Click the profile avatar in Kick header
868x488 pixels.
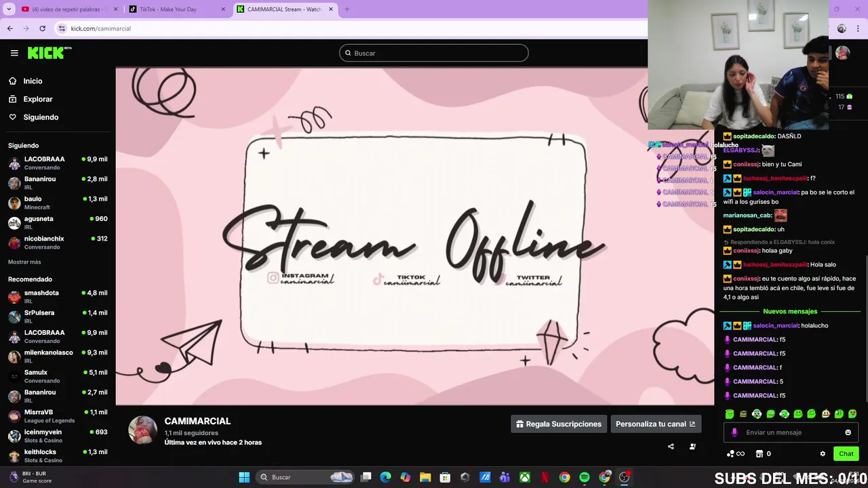coord(842,53)
